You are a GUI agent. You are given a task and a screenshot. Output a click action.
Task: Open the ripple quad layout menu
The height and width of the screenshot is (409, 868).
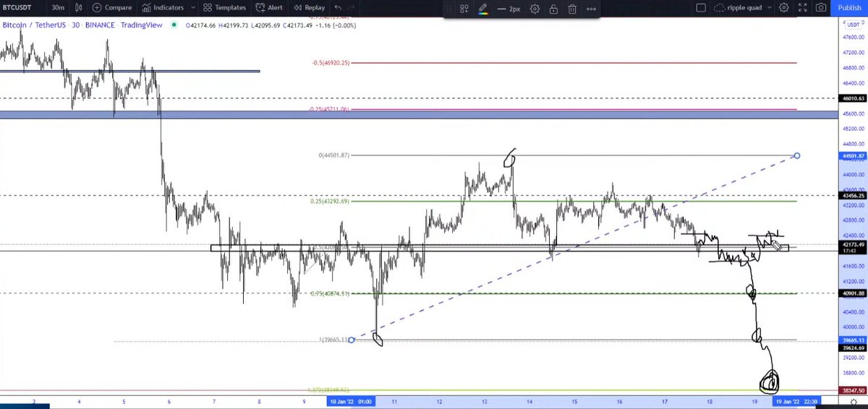(744, 8)
